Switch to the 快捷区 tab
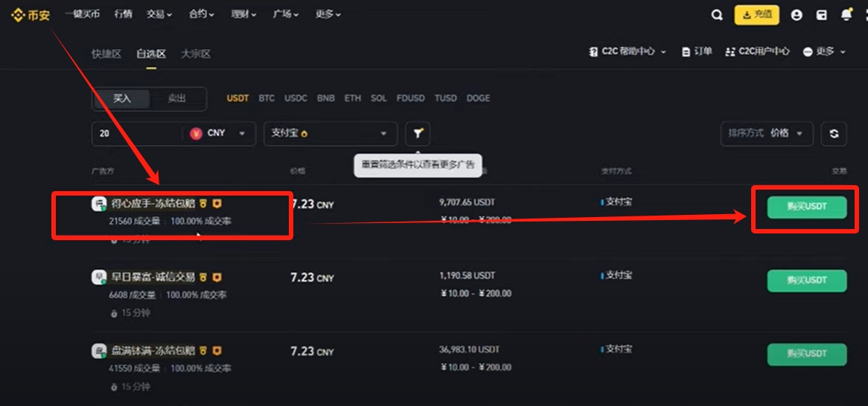 (x=106, y=54)
